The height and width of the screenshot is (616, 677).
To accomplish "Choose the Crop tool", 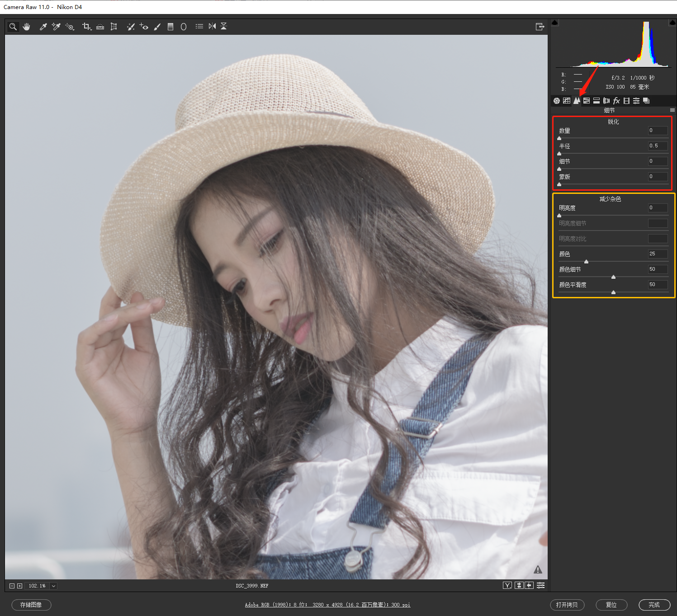I will click(86, 27).
